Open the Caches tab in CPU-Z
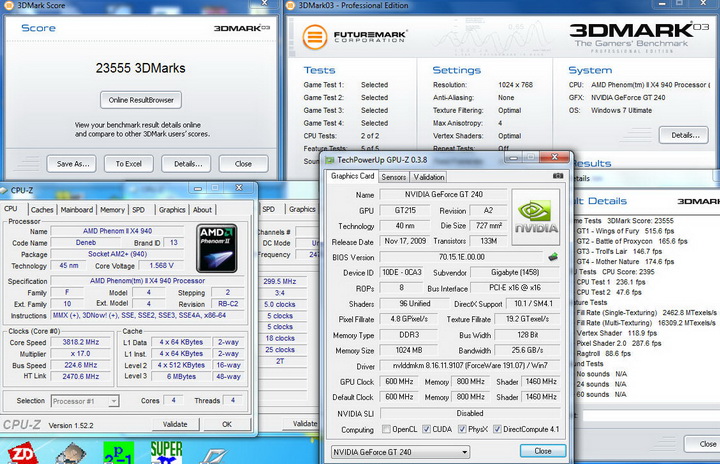720x464 pixels. pos(42,209)
